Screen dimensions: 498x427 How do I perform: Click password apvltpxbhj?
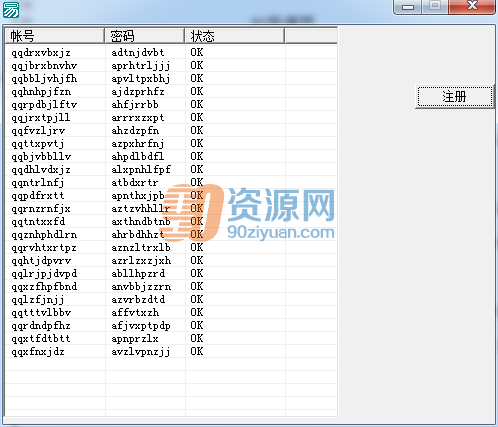coord(141,79)
